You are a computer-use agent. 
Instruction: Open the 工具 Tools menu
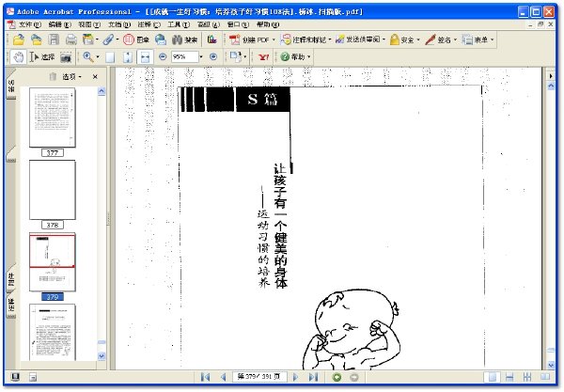click(179, 24)
